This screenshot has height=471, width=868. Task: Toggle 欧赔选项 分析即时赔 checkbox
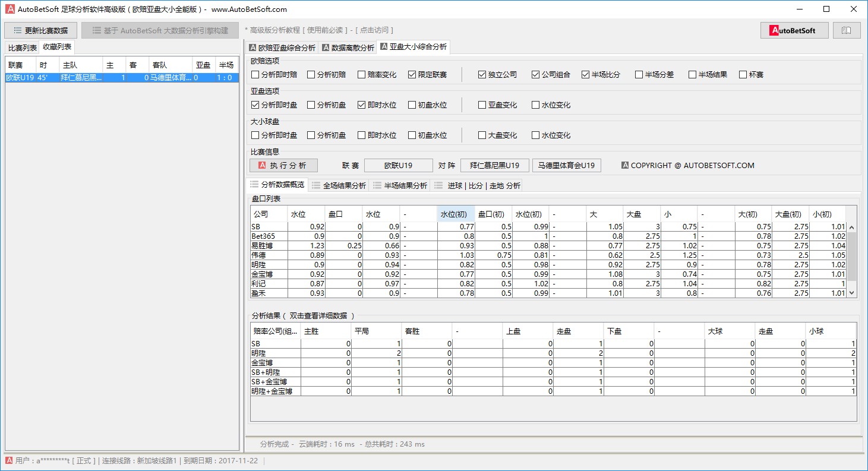[274, 75]
